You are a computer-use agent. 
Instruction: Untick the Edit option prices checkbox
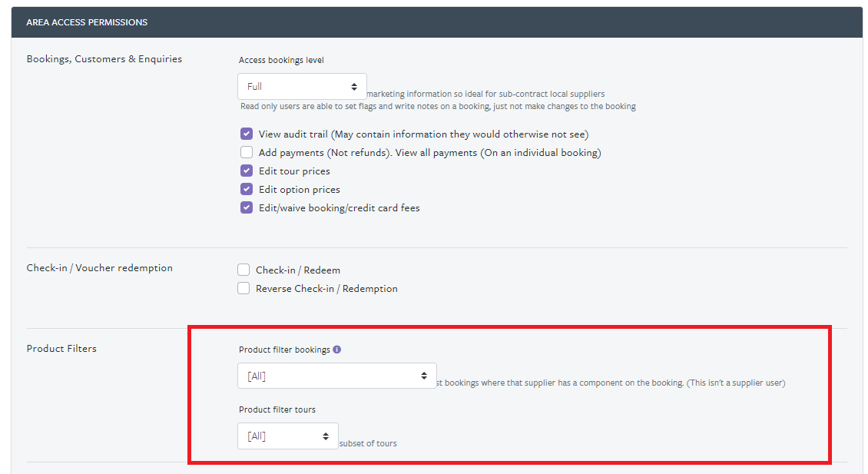(x=247, y=189)
